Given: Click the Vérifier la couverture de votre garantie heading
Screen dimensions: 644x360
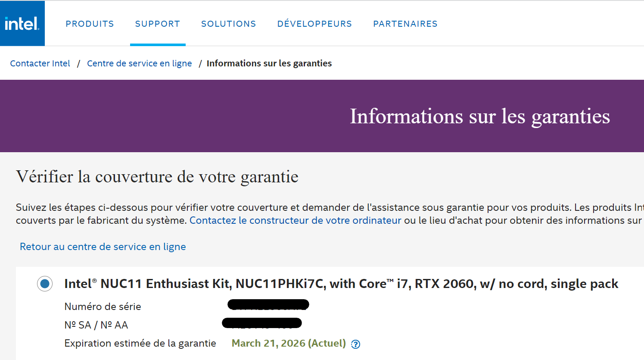Looking at the screenshot, I should [x=157, y=177].
